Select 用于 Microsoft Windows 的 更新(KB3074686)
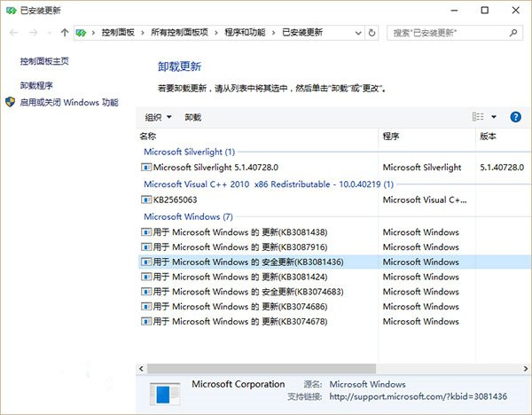 pos(240,307)
